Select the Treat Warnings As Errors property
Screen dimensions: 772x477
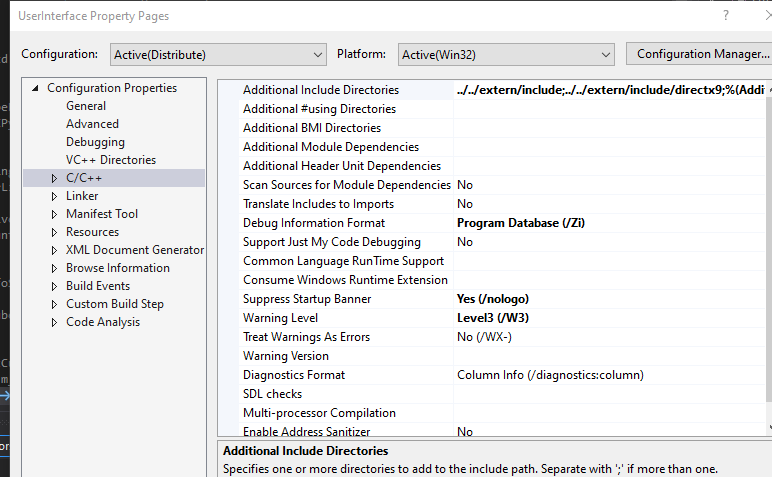tap(306, 337)
